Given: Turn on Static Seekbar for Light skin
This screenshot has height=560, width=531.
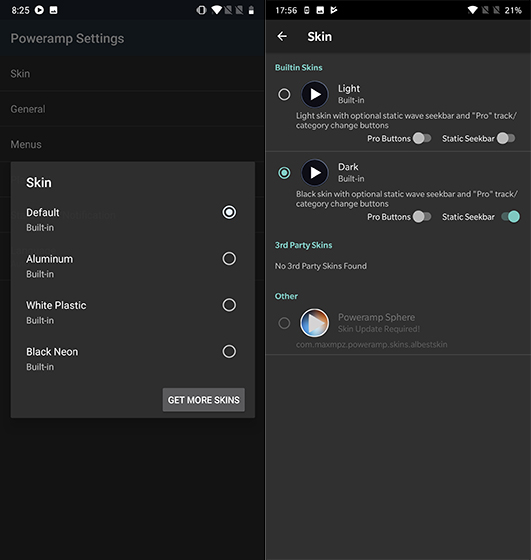Looking at the screenshot, I should pos(506,138).
